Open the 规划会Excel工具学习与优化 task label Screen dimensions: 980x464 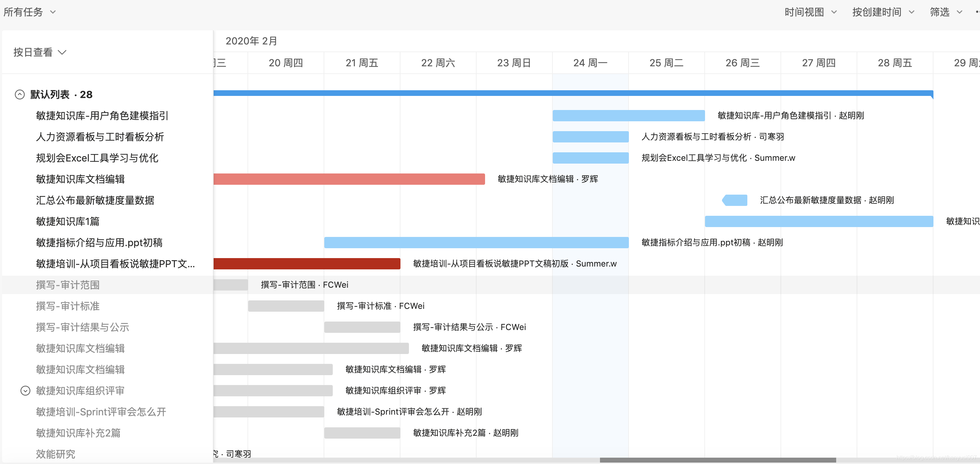pos(97,158)
